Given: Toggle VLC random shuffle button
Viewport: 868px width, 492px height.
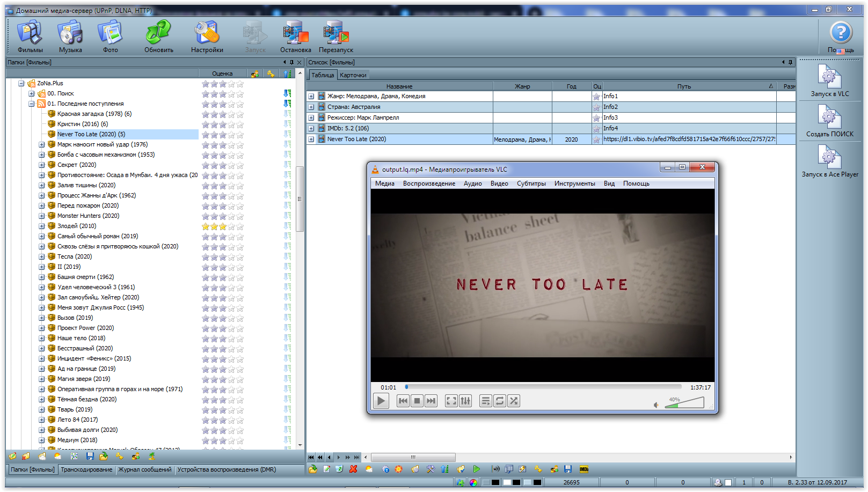Looking at the screenshot, I should click(x=514, y=401).
